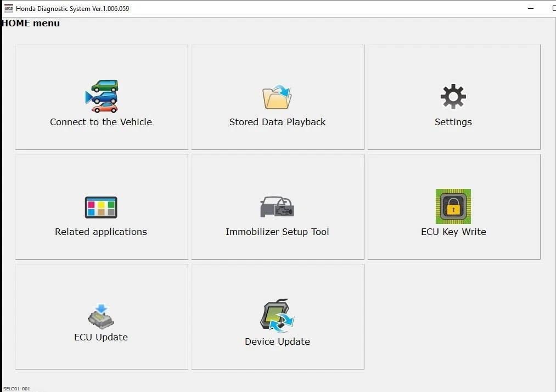Select the Stored Data Playback text label

(x=277, y=122)
